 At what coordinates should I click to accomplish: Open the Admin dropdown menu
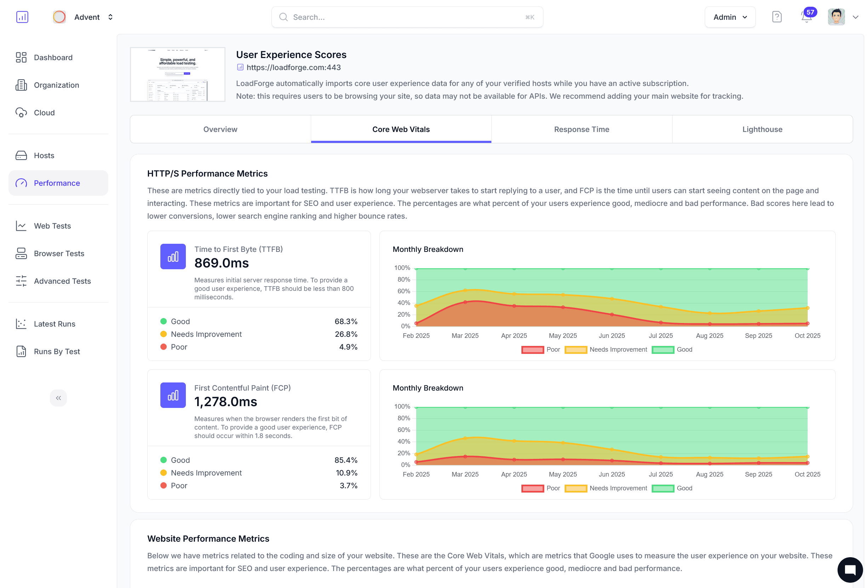coord(730,17)
